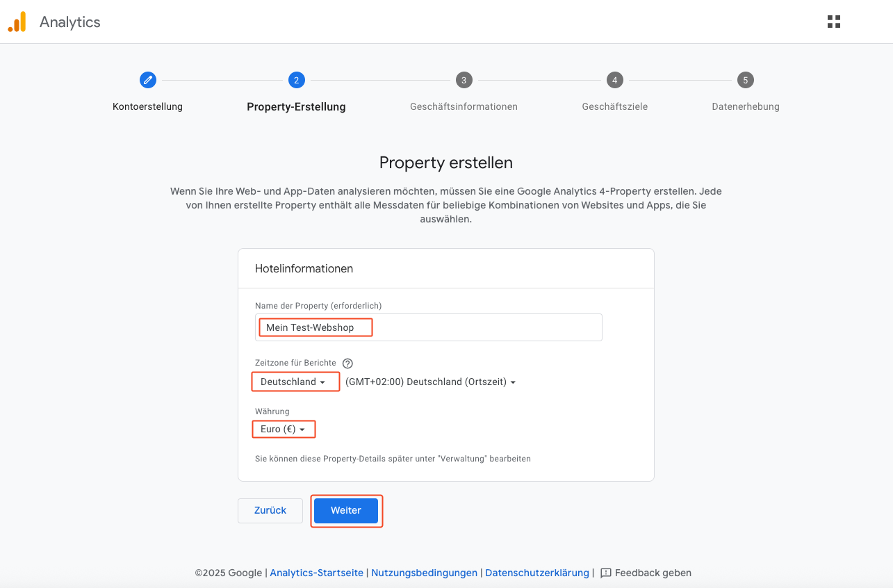This screenshot has height=588, width=893.
Task: Go to the Geschäftsinformationen step label
Action: [464, 106]
